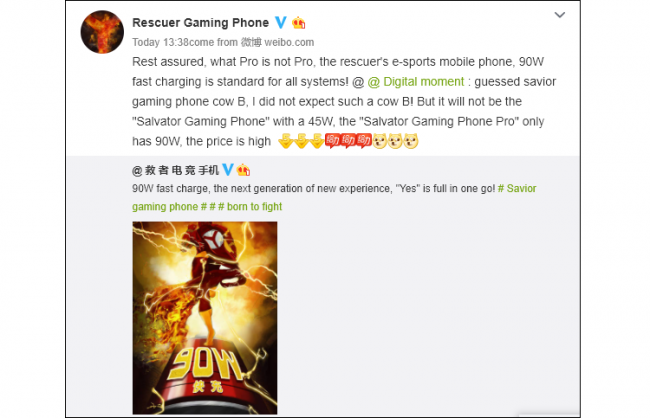The height and width of the screenshot is (418, 650).
Task: Open the post options chevron menu
Action: point(560,15)
